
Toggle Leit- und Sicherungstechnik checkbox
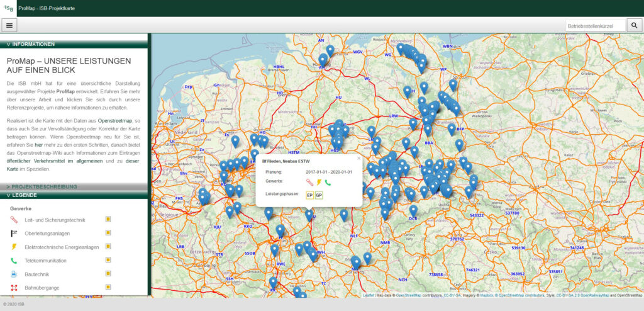click(108, 219)
